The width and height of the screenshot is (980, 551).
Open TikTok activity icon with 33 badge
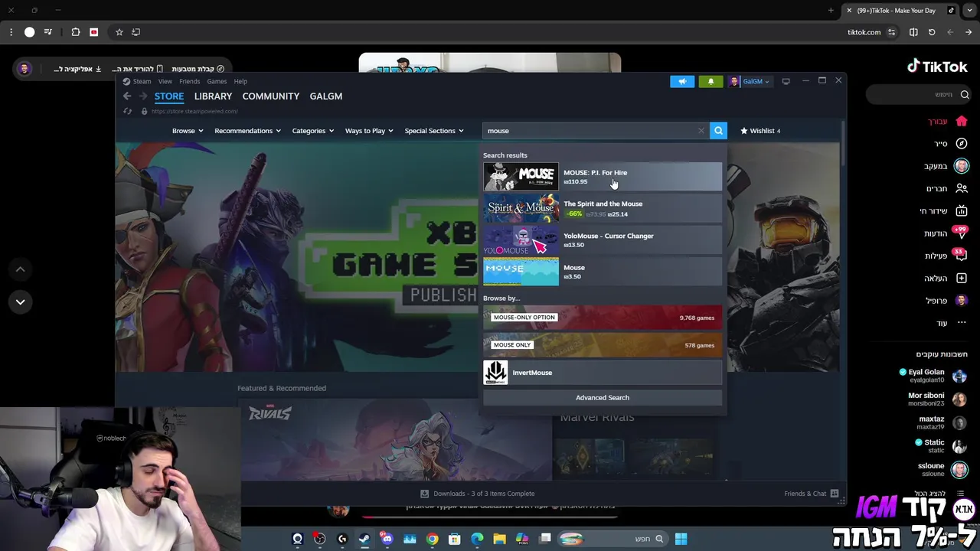962,256
